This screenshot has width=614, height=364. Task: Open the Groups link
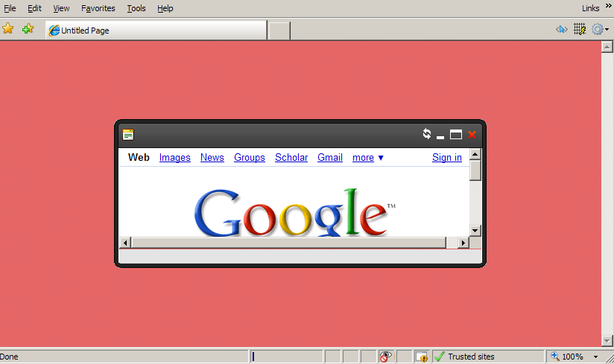pyautogui.click(x=250, y=158)
